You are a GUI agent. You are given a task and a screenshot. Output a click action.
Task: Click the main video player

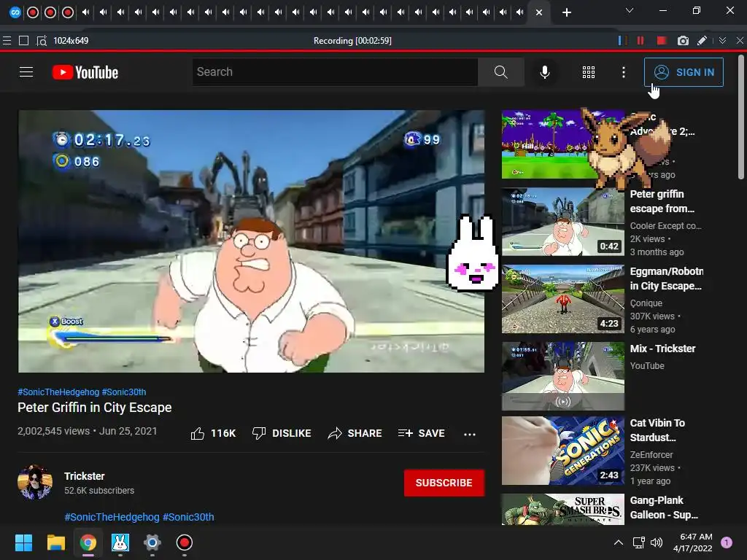click(251, 241)
